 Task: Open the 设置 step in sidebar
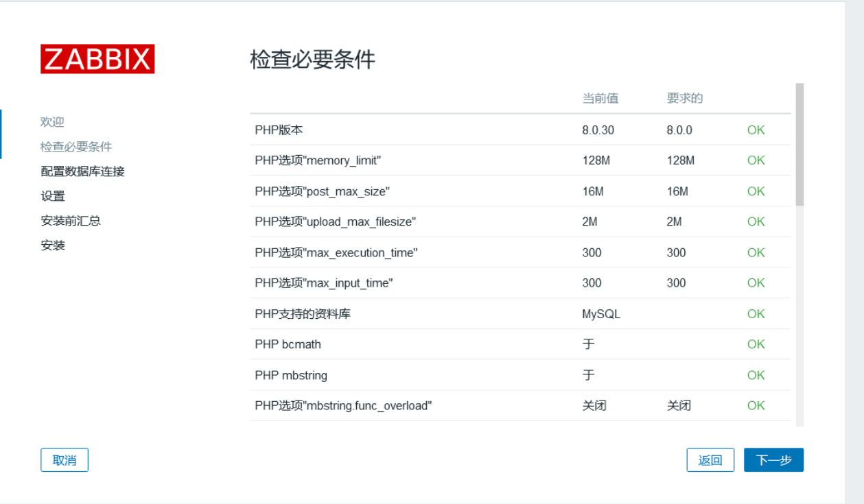point(53,196)
